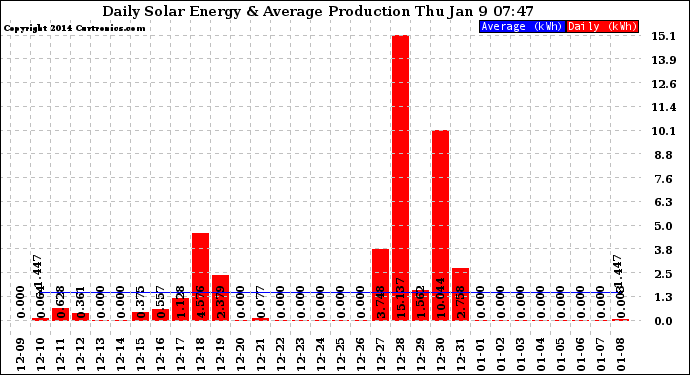Click the 12.6 y-axis label

click(664, 84)
